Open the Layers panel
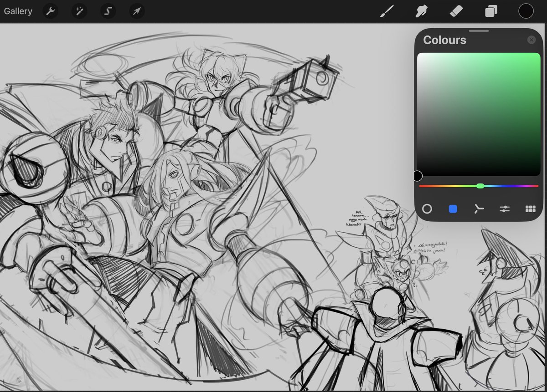Image resolution: width=547 pixels, height=392 pixels. [x=491, y=11]
